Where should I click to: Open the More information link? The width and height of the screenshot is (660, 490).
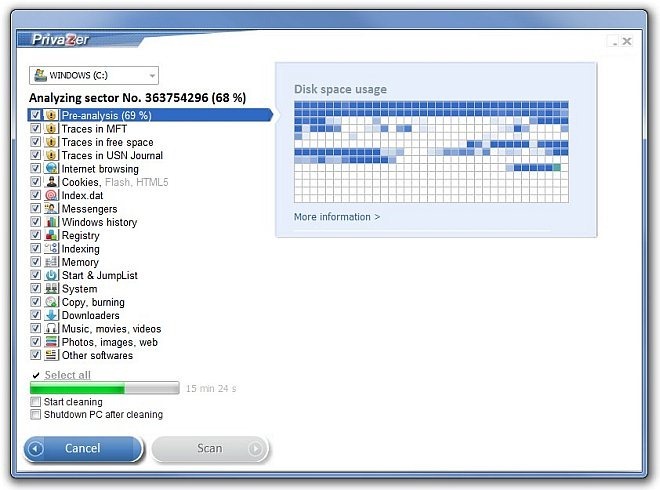[x=337, y=217]
